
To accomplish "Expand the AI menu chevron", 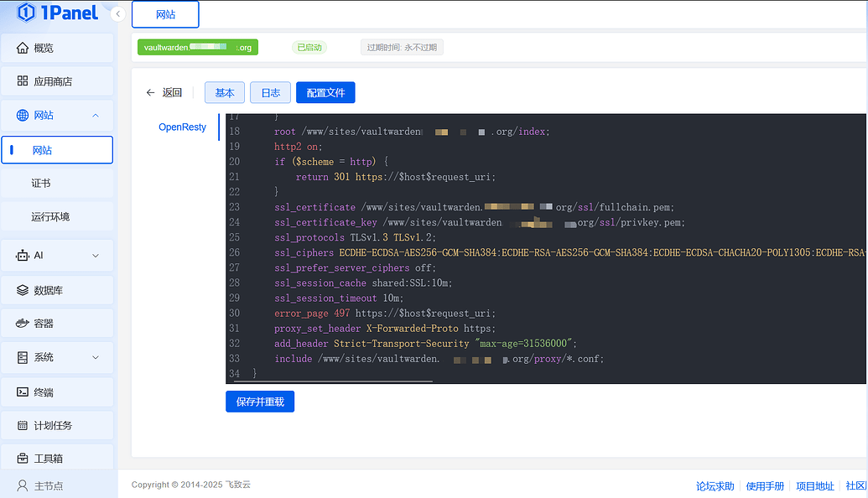I will coord(96,256).
